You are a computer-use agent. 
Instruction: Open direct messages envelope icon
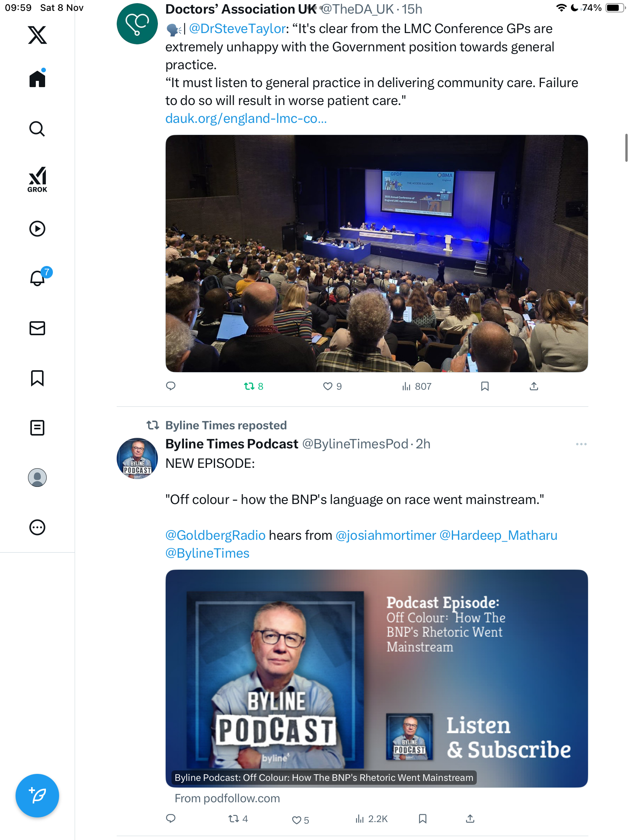click(x=37, y=328)
